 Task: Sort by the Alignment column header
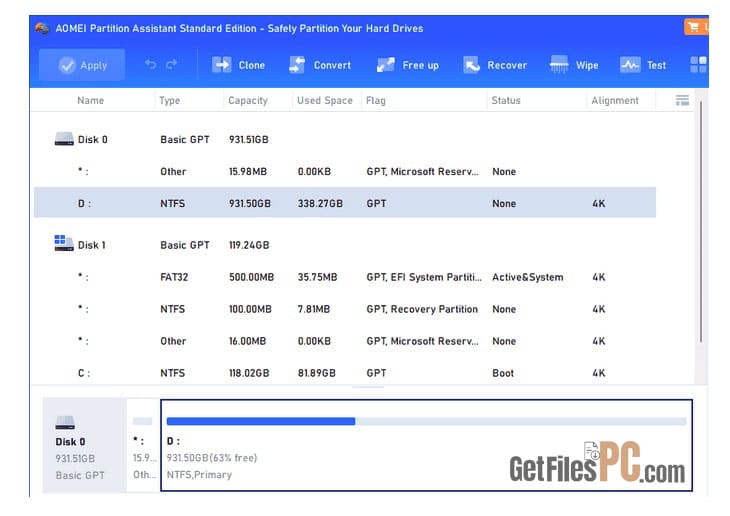615,101
